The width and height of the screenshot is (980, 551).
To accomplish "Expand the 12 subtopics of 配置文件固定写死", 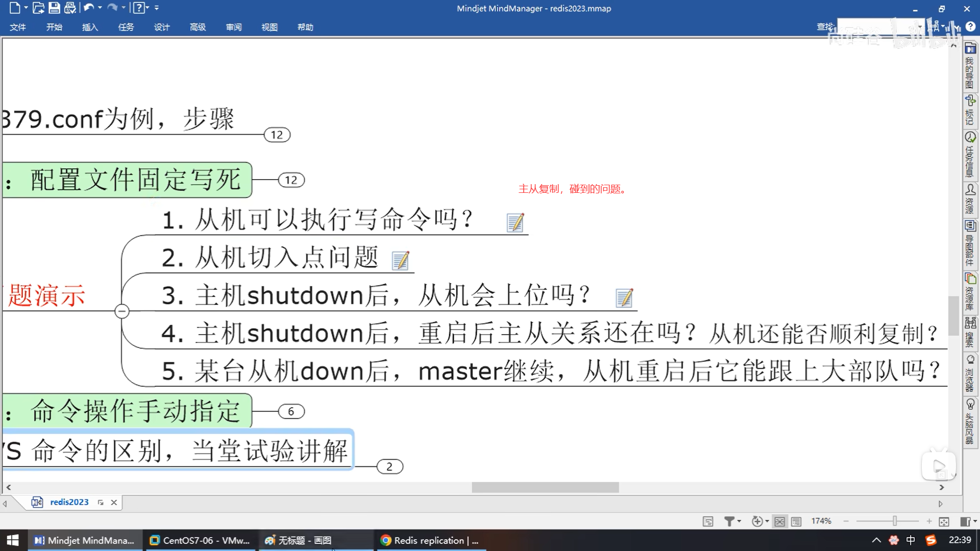I will [291, 180].
